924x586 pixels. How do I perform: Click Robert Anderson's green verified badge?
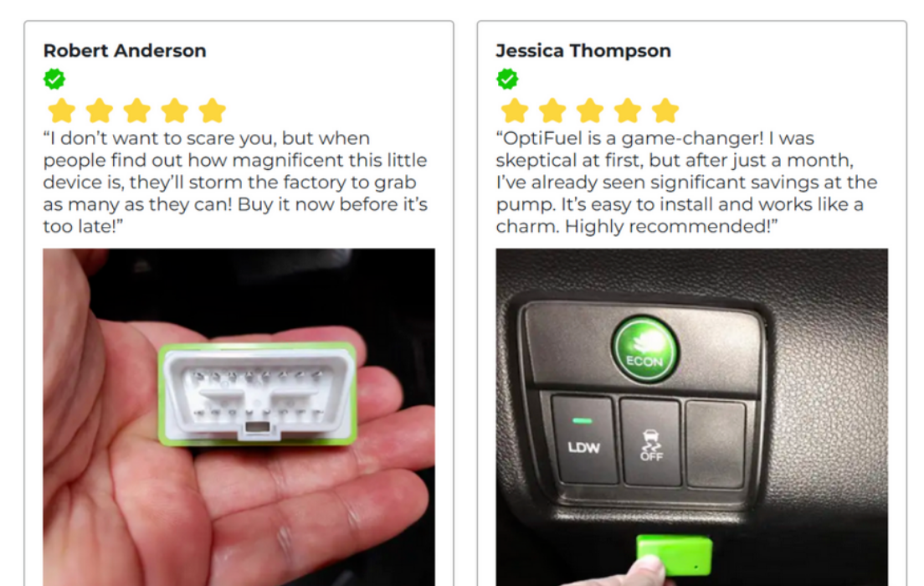54,79
